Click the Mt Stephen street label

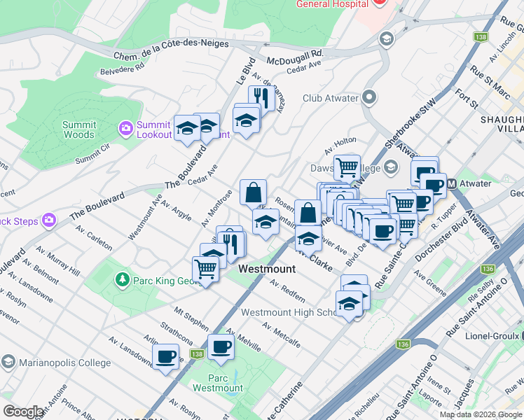pos(191,319)
